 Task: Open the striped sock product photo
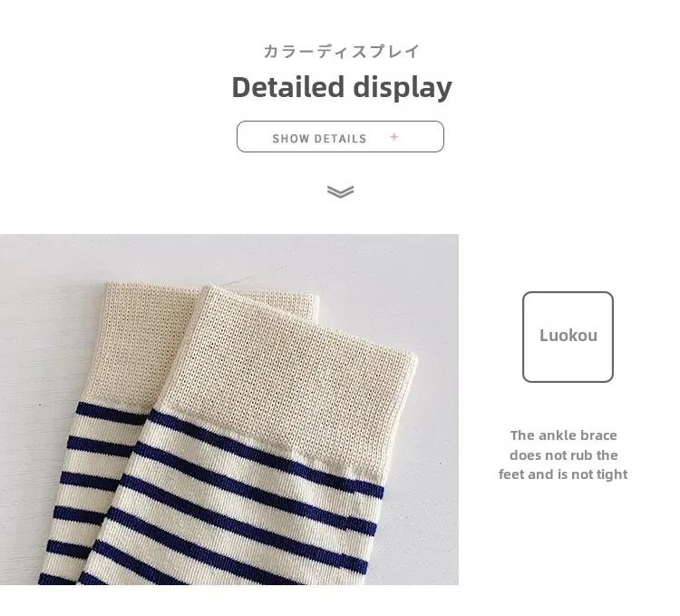[229, 409]
